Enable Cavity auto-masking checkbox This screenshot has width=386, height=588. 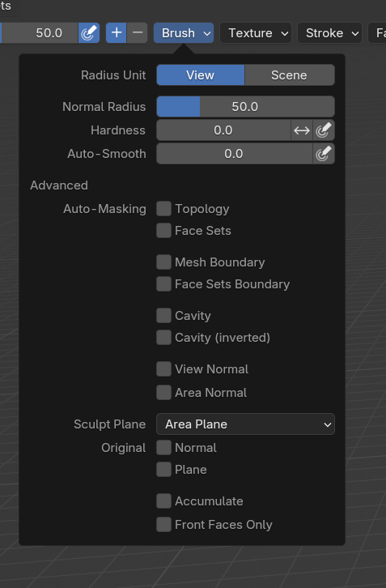pos(163,315)
